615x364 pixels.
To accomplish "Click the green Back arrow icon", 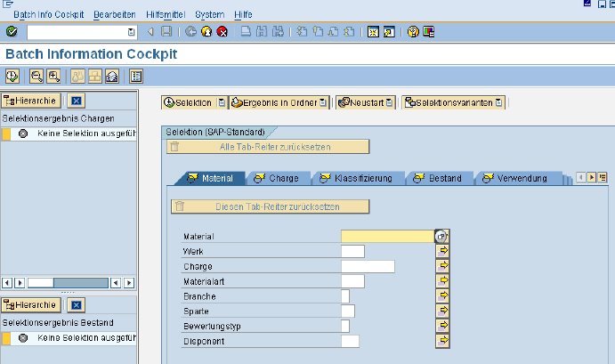I will [x=191, y=31].
